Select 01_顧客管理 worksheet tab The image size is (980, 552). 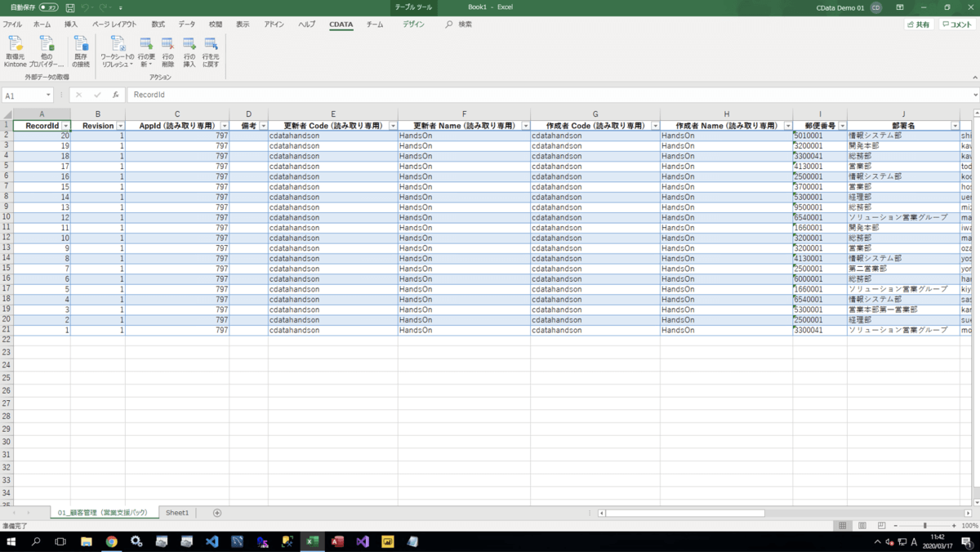pos(103,513)
